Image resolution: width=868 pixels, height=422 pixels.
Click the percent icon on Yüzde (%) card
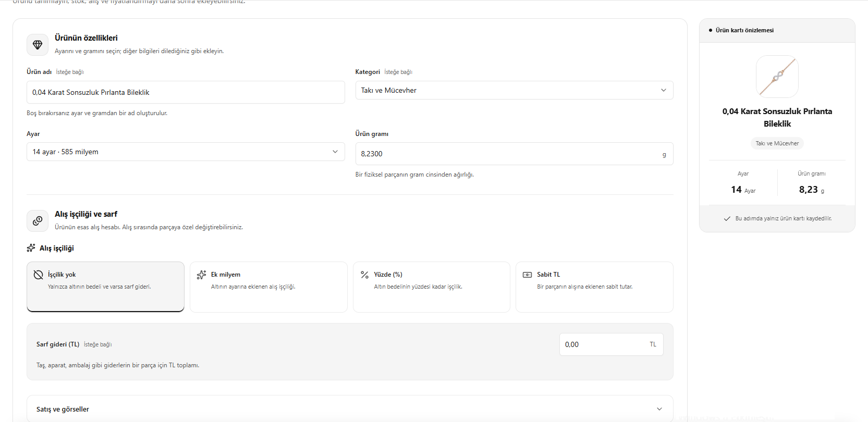click(x=364, y=275)
